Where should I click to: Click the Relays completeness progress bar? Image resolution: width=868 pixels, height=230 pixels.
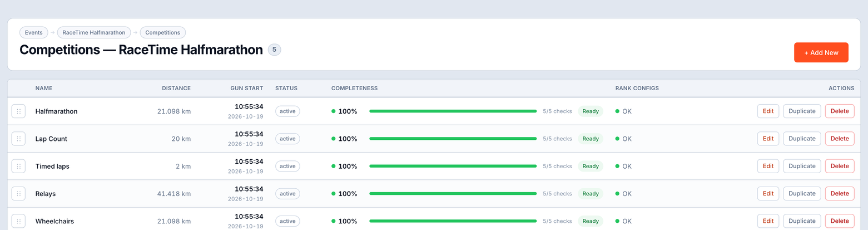453,194
